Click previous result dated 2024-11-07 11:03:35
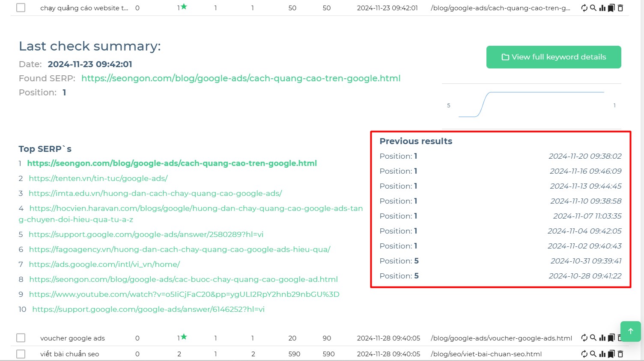The image size is (644, 361). 500,216
